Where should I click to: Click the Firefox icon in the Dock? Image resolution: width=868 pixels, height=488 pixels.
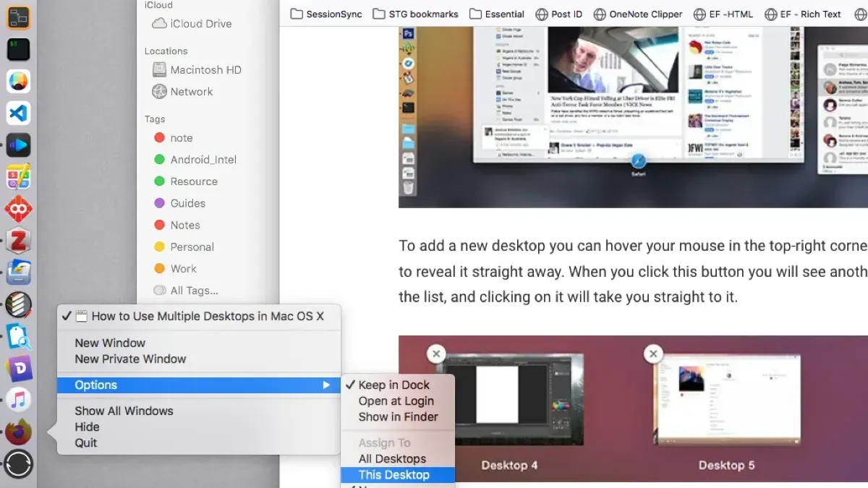click(18, 432)
